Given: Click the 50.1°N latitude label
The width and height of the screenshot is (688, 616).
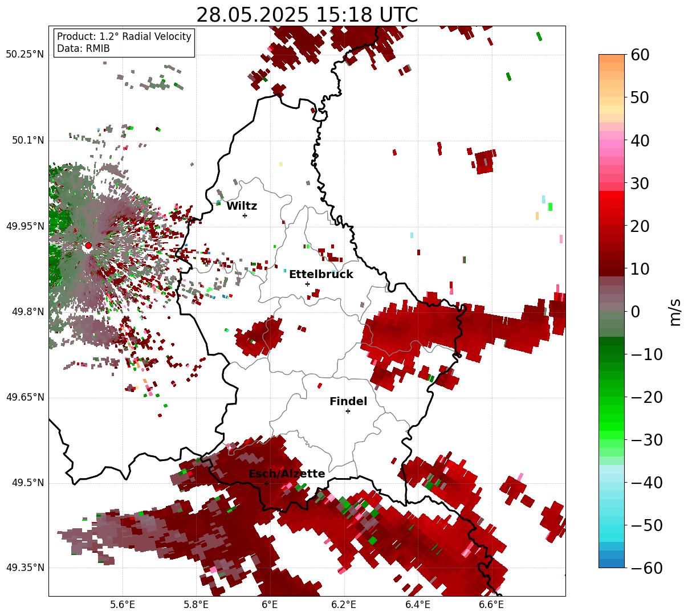Looking at the screenshot, I should 27,140.
